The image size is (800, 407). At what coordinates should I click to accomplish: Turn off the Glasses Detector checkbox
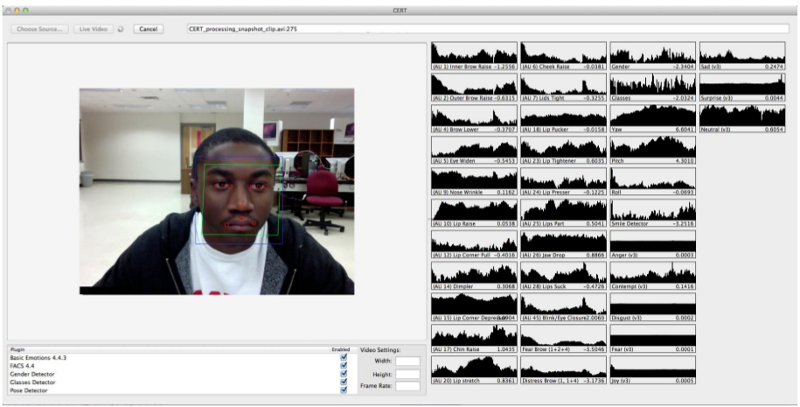click(x=343, y=382)
